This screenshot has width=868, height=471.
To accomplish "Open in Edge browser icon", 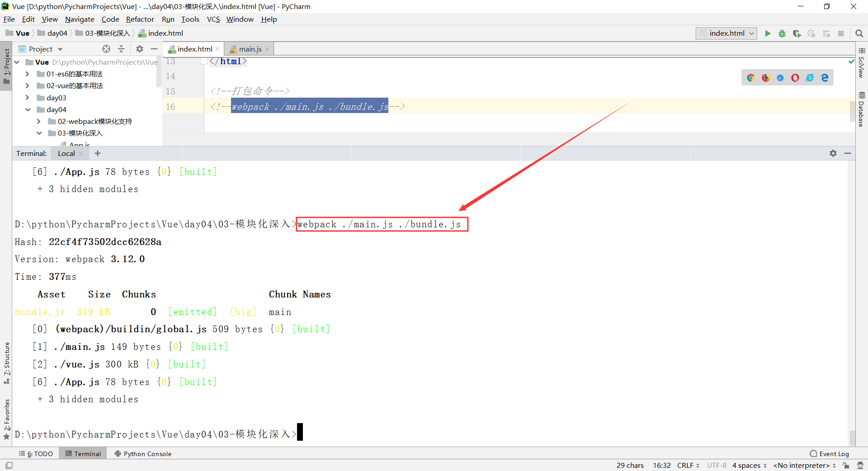I will coord(825,78).
